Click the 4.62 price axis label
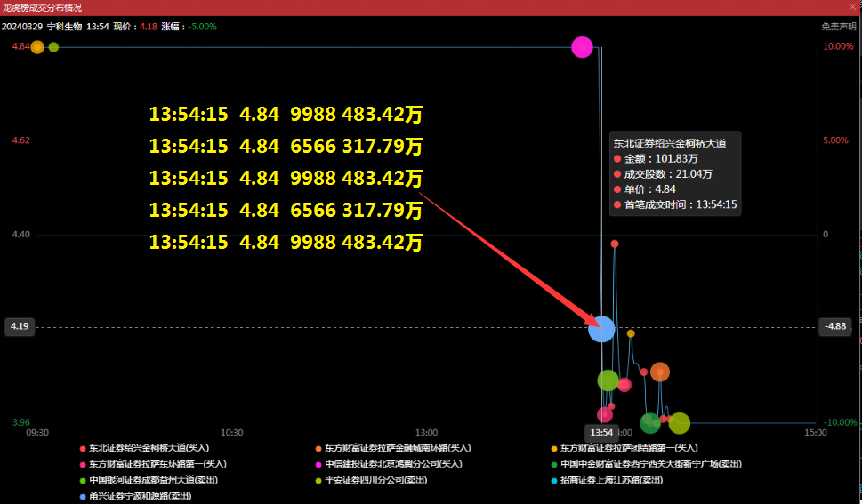862x504 pixels. [20, 140]
